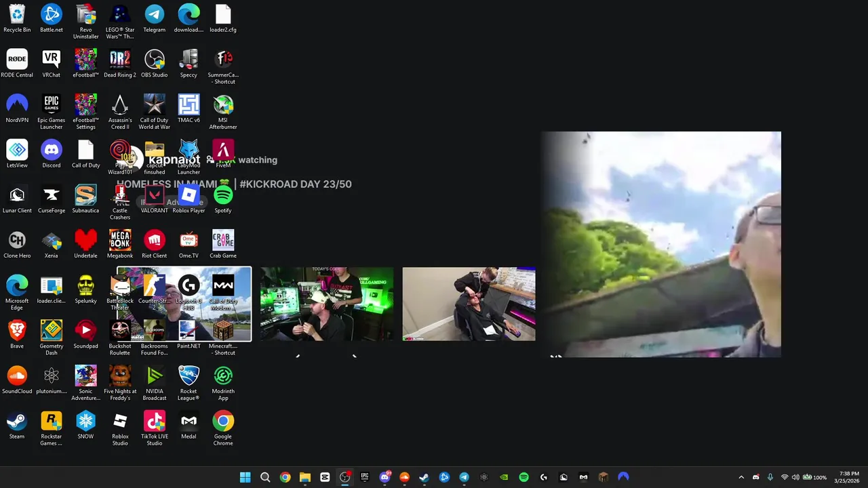
Task: Select the Modrinth App desktop icon
Action: point(223,384)
